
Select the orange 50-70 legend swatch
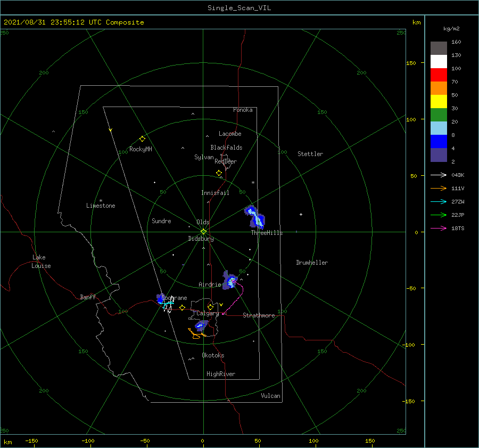(439, 88)
